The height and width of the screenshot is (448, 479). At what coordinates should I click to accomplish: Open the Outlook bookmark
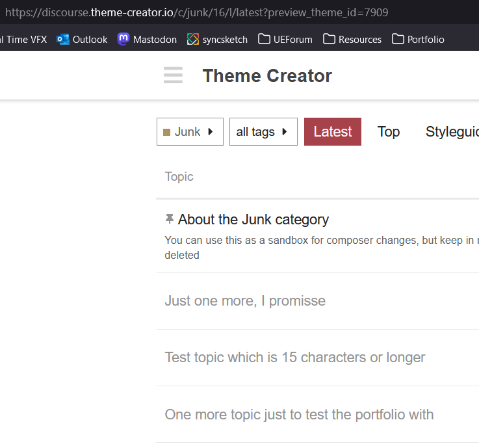82,40
